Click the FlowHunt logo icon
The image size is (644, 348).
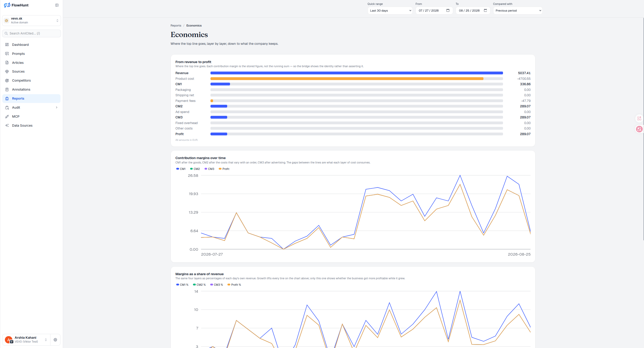coord(7,5)
